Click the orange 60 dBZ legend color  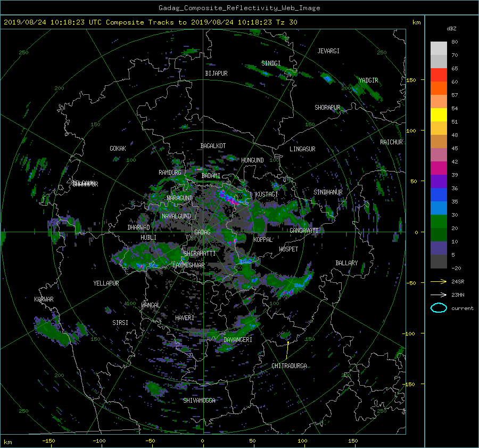439,88
